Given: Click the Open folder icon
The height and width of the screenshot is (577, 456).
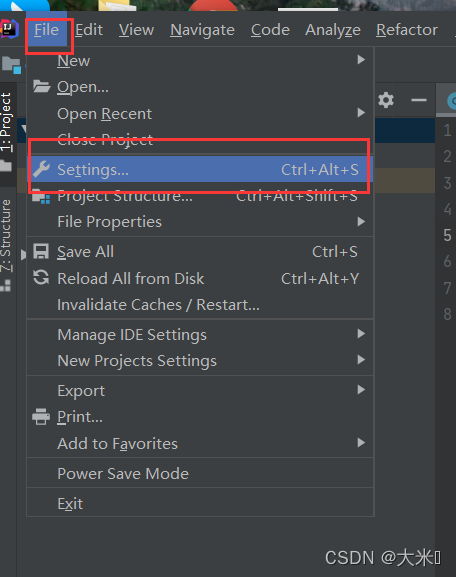Looking at the screenshot, I should coord(41,86).
